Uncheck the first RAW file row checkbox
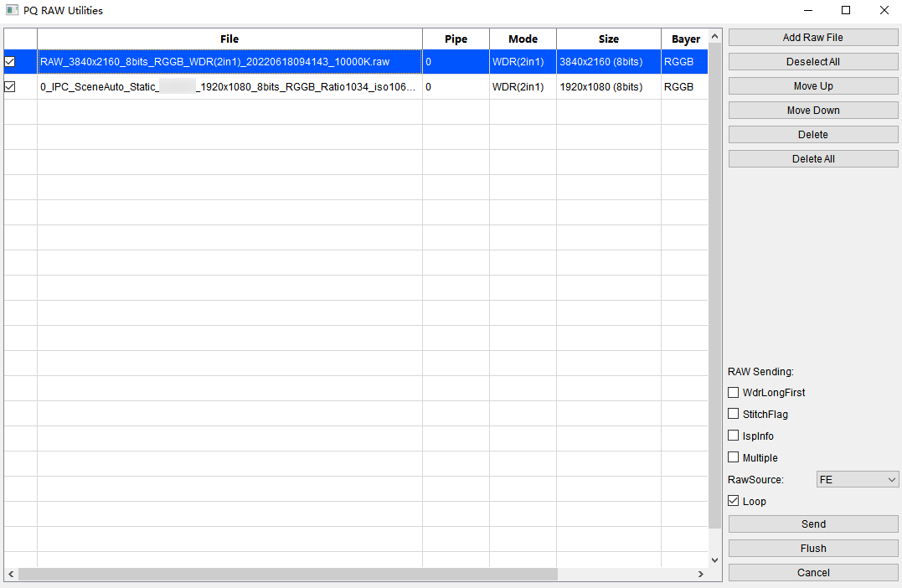The height and width of the screenshot is (588, 902). pyautogui.click(x=10, y=62)
